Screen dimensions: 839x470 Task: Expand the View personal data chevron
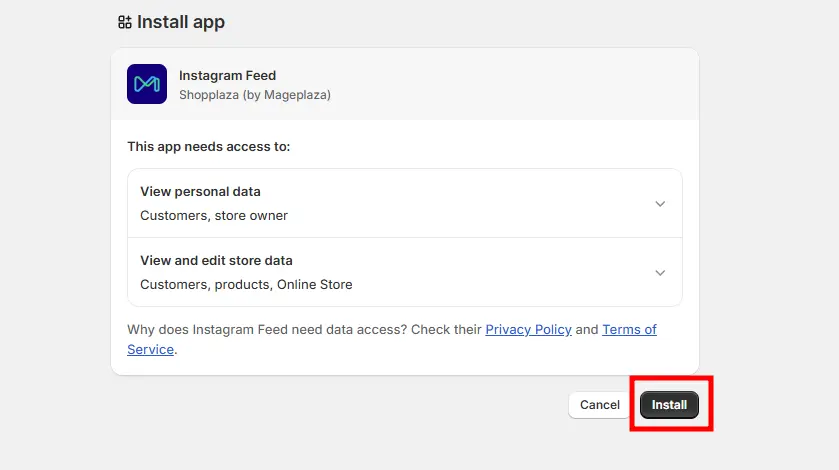[x=660, y=204]
